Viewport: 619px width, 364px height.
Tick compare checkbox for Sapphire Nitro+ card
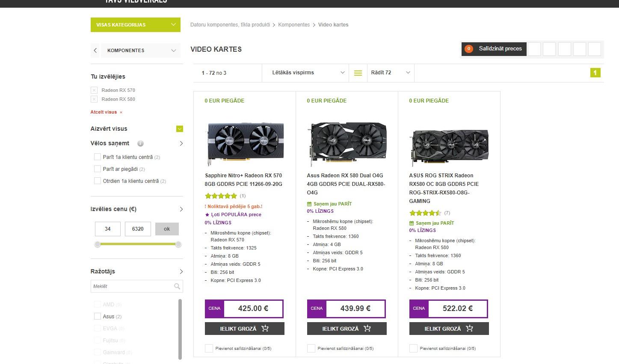pyautogui.click(x=209, y=349)
